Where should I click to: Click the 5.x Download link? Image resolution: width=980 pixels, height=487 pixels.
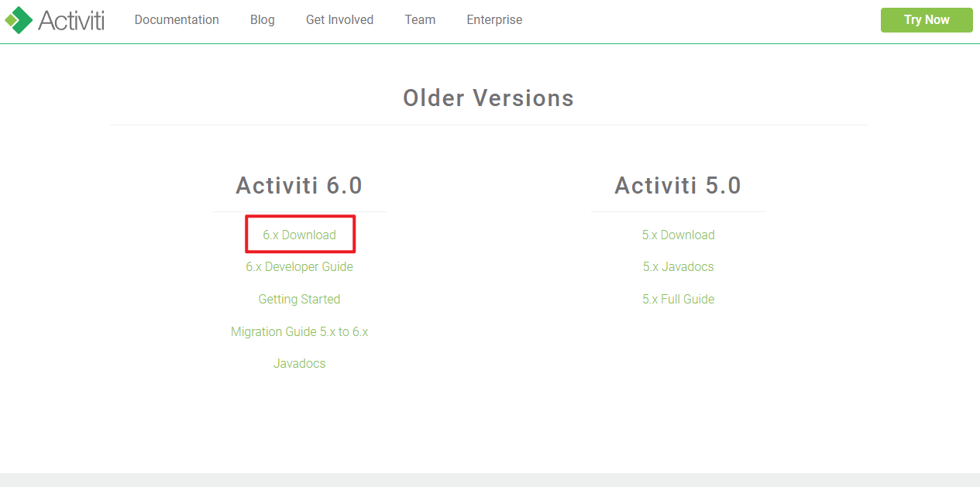point(678,235)
